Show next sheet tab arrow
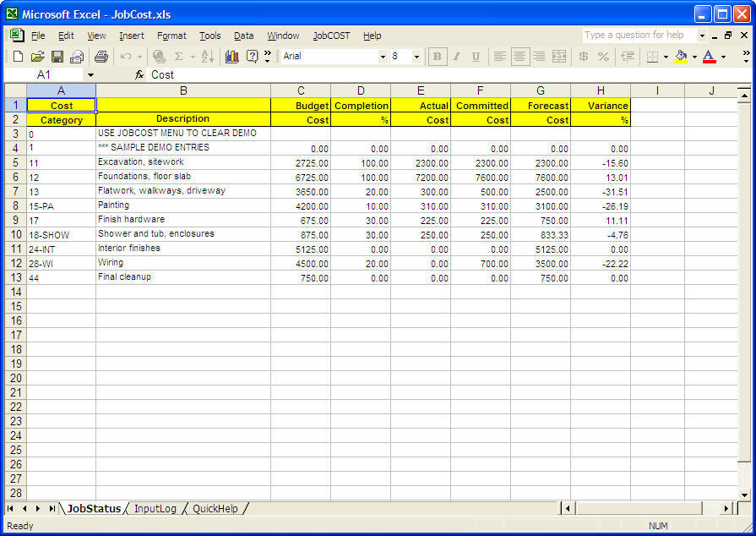Screen dimensions: 756x536 (x=38, y=508)
